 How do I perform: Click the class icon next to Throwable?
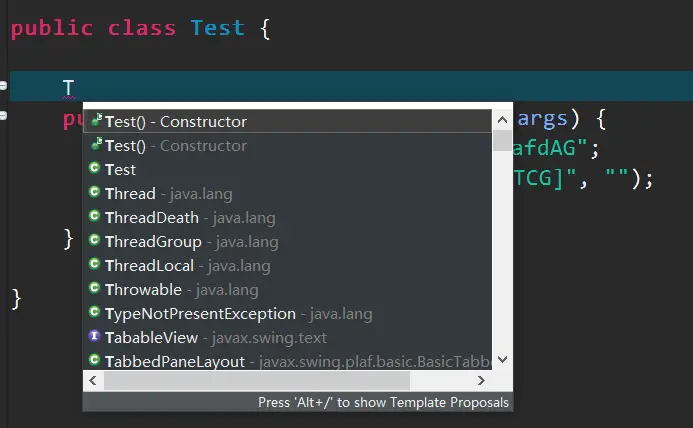94,288
